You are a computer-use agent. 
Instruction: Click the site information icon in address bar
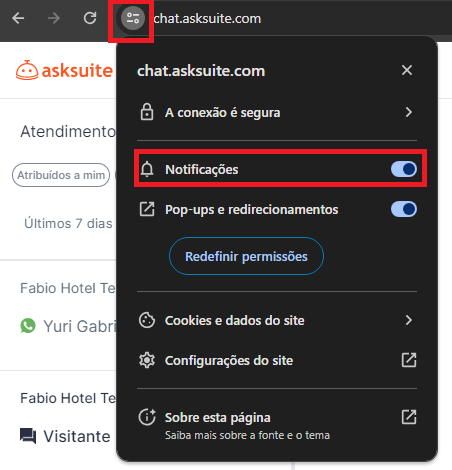(x=133, y=18)
